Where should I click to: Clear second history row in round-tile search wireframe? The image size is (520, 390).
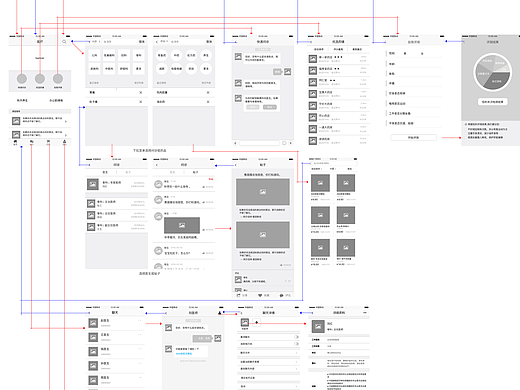point(208,102)
